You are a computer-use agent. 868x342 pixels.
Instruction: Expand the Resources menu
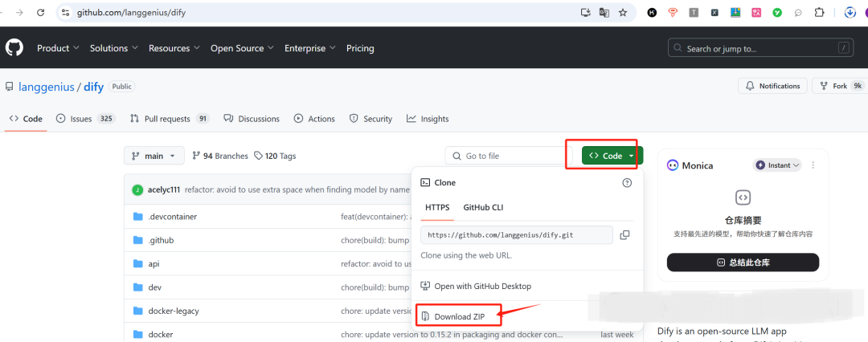(x=174, y=48)
